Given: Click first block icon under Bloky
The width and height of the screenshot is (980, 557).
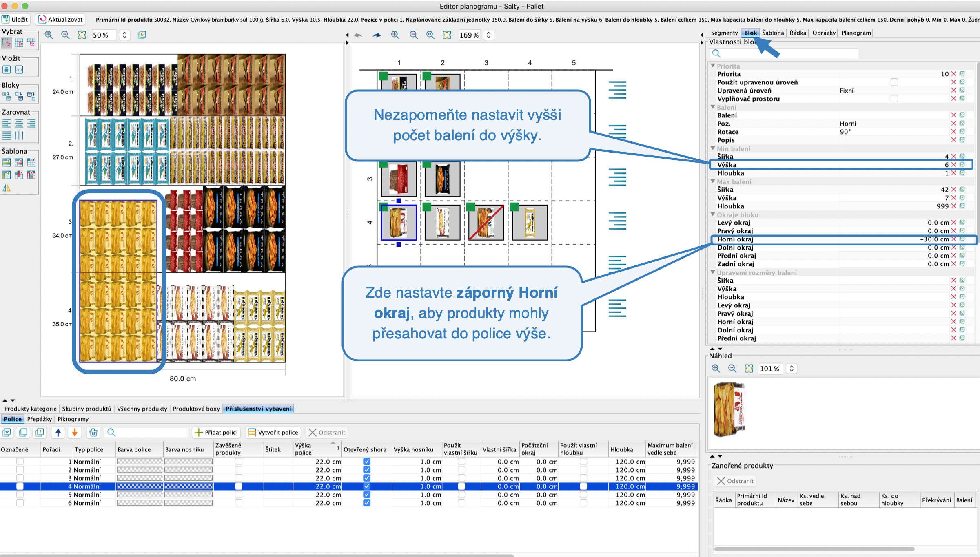Looking at the screenshot, I should click(7, 96).
